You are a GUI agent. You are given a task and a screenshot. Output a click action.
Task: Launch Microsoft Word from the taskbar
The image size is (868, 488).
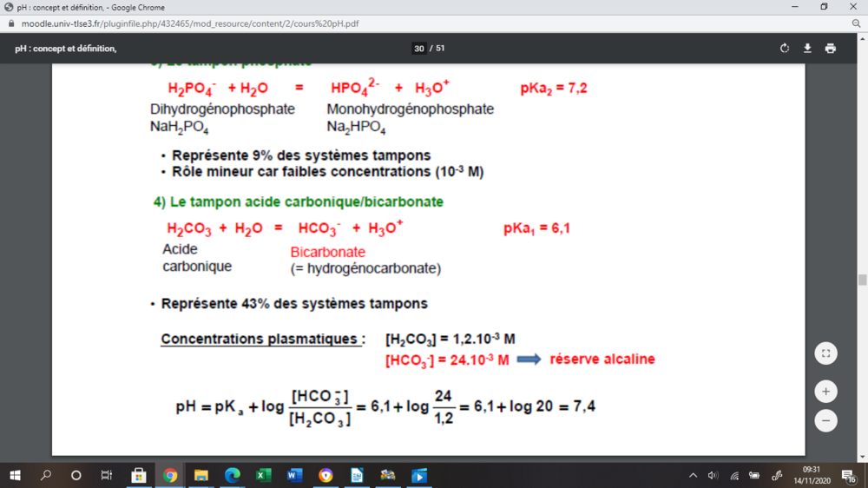[x=294, y=475]
